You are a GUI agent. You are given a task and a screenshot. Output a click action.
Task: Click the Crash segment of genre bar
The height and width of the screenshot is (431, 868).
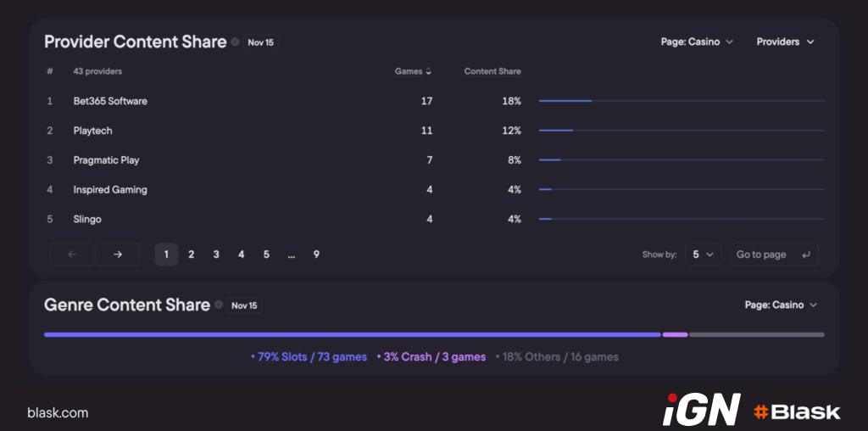pos(675,334)
